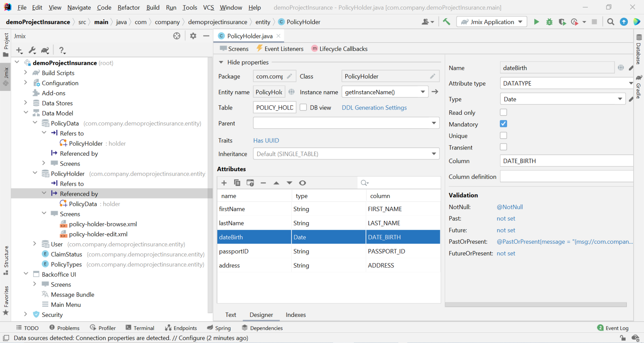Image resolution: width=644 pixels, height=343 pixels.
Task: Toggle Read only checkbox
Action: coord(503,112)
